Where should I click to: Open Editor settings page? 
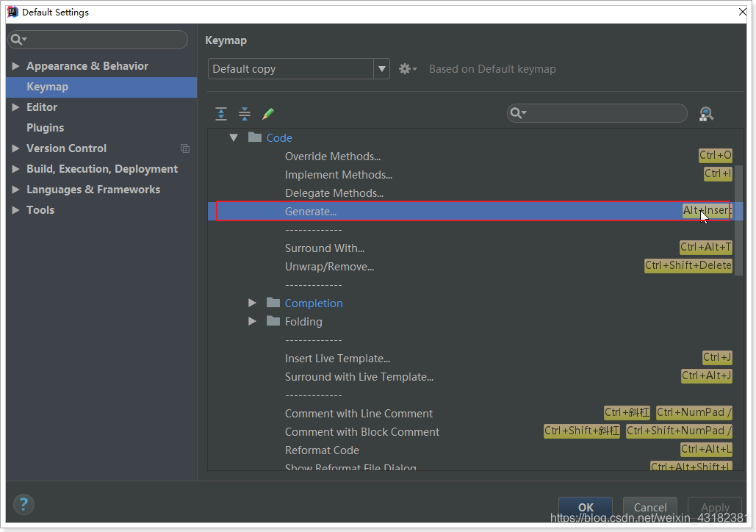pos(42,107)
